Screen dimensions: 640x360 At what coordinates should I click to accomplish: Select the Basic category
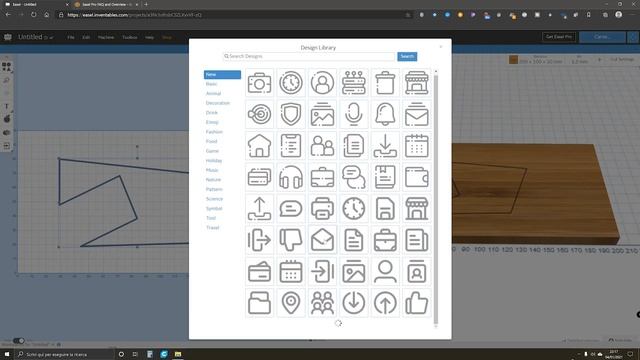click(211, 84)
